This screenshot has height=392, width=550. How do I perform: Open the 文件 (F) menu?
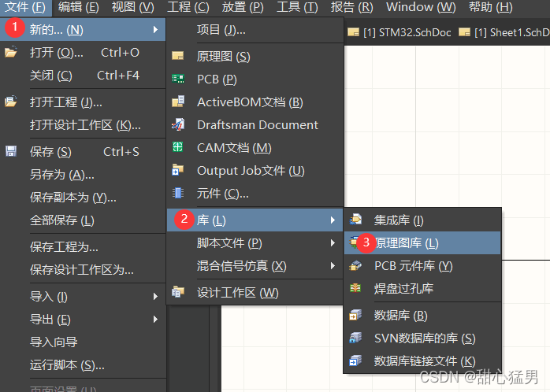(x=25, y=7)
